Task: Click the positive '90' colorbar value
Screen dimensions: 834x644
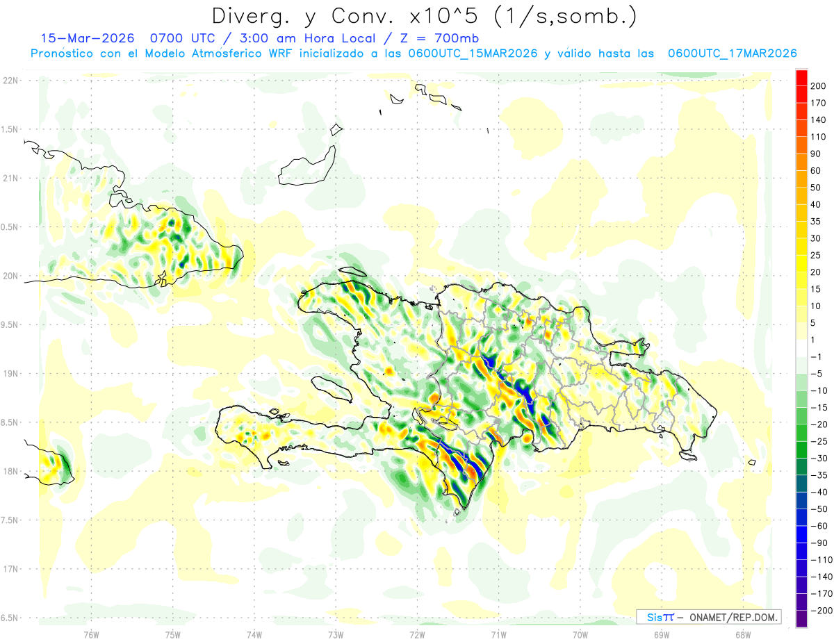Action: (816, 154)
